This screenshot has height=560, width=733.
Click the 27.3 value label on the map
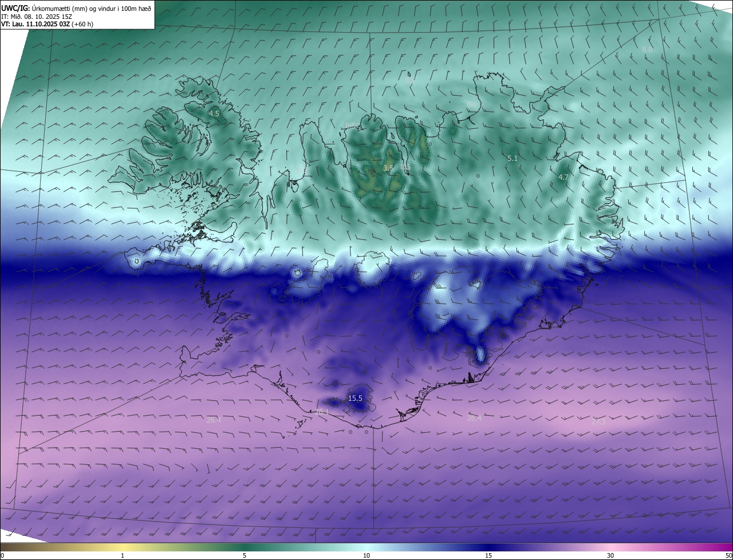pos(598,422)
